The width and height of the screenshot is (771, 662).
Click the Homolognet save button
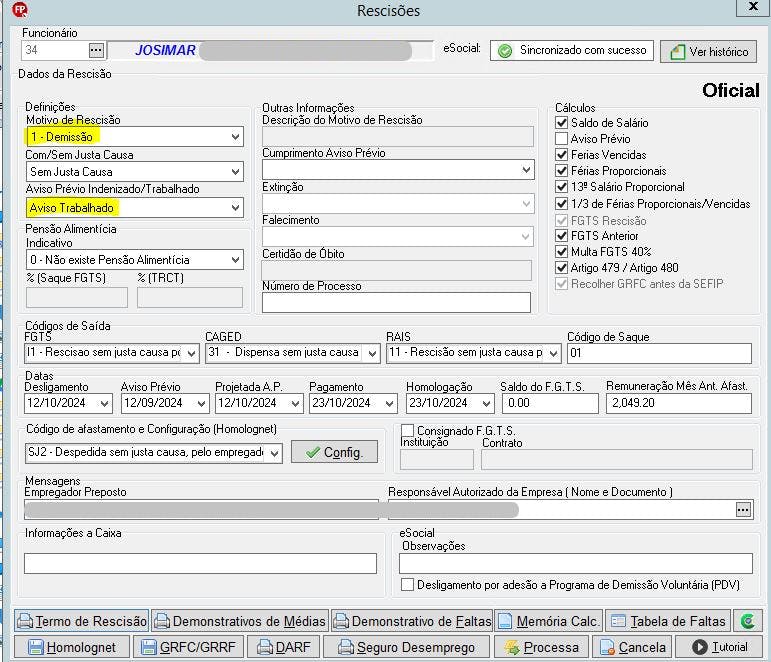coord(73,647)
